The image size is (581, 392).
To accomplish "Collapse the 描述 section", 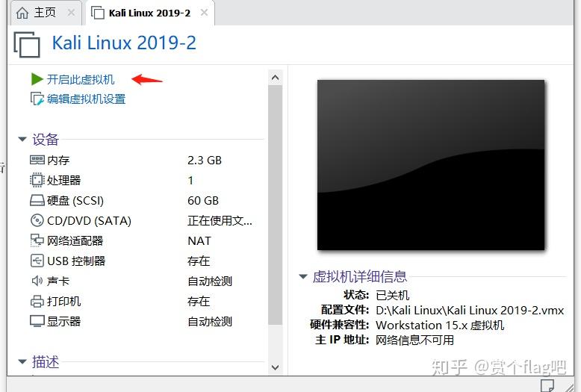I will coord(22,361).
